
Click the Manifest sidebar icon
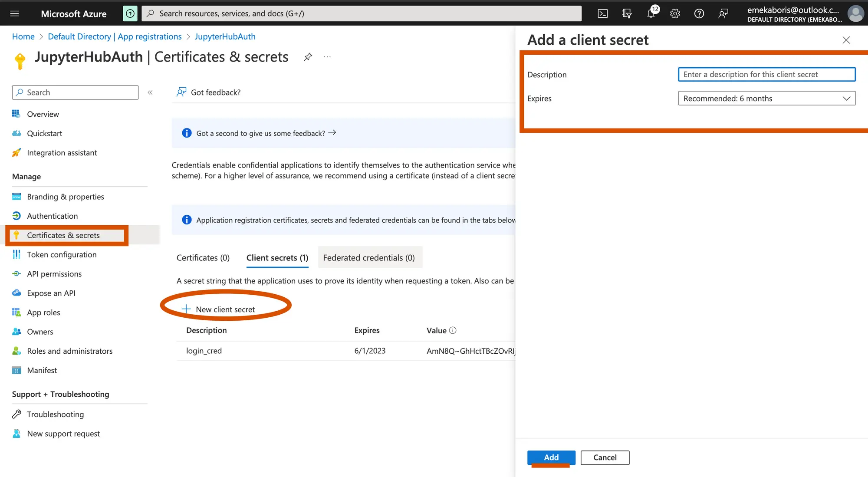15,370
